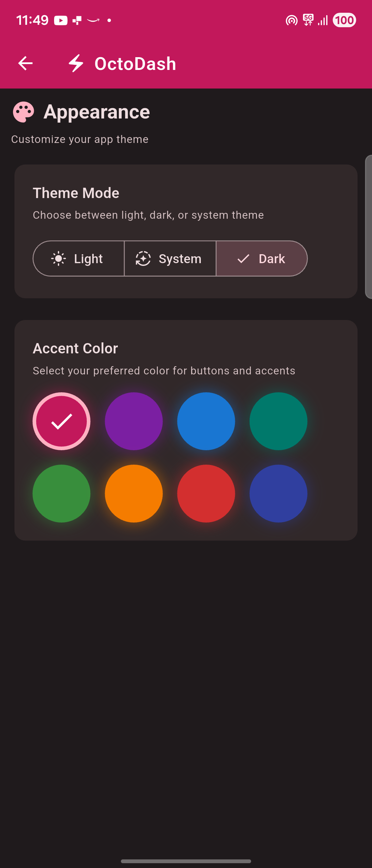The width and height of the screenshot is (372, 868).
Task: Tap the sun icon in Light option
Action: coord(58,259)
